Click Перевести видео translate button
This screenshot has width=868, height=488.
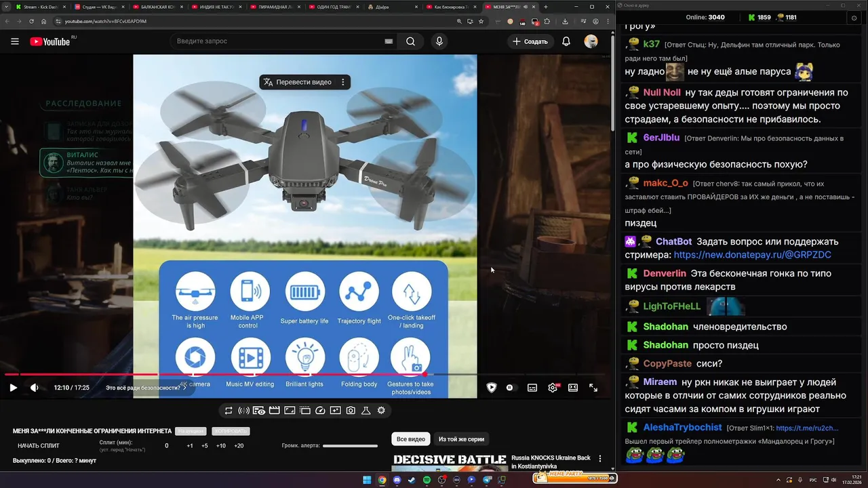pyautogui.click(x=298, y=82)
